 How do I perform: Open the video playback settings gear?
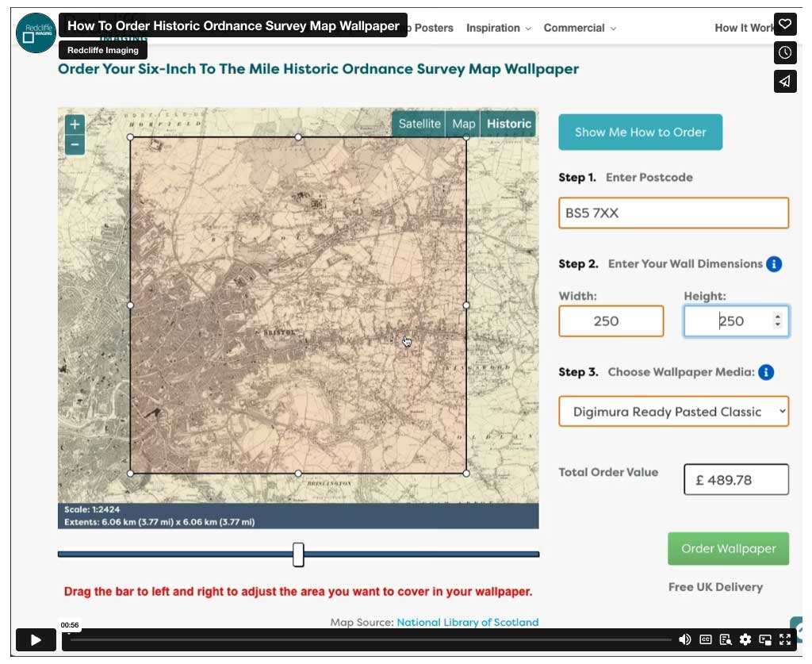point(745,639)
